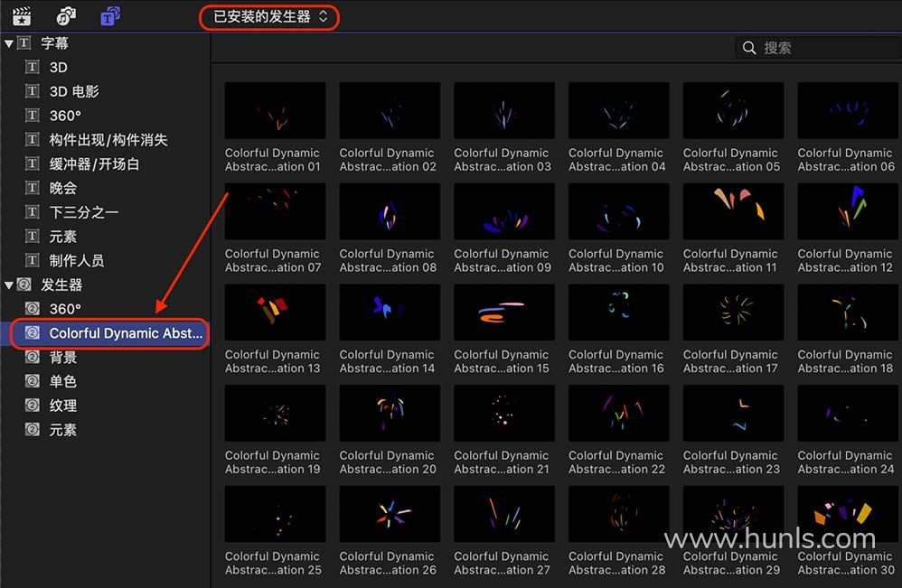Select animation 07 generator thumbnail

pyautogui.click(x=275, y=211)
